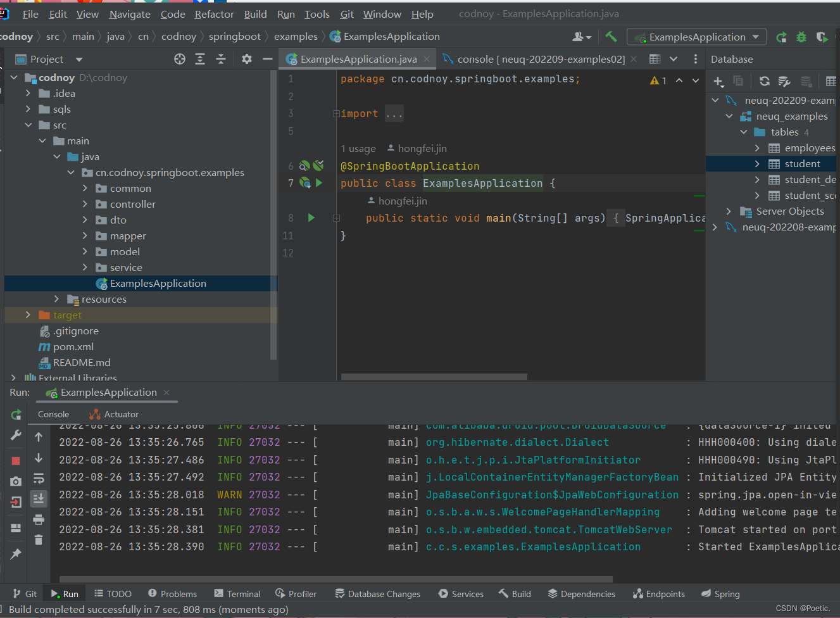Click the Debug bug icon in toolbar
This screenshot has width=840, height=618.
(801, 37)
